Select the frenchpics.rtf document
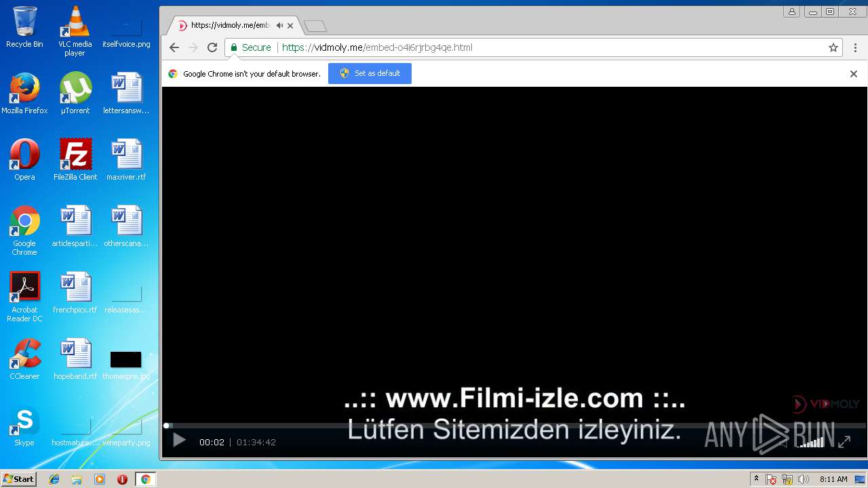 (x=75, y=293)
